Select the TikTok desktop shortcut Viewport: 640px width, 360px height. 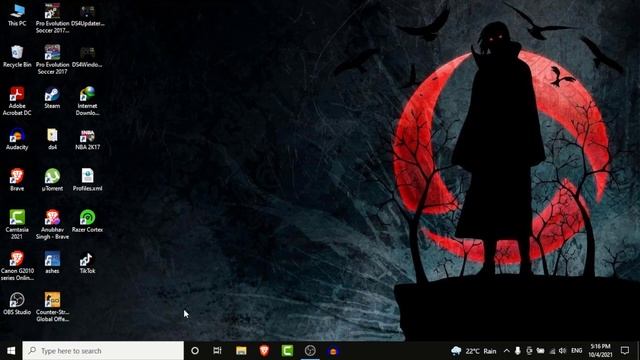pos(87,262)
